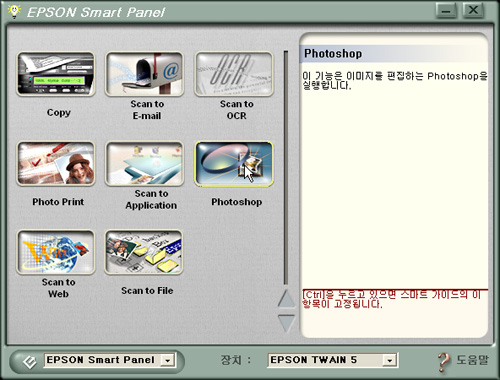
Task: Open the Scan to E-mail mailbox icon
Action: pyautogui.click(x=145, y=74)
